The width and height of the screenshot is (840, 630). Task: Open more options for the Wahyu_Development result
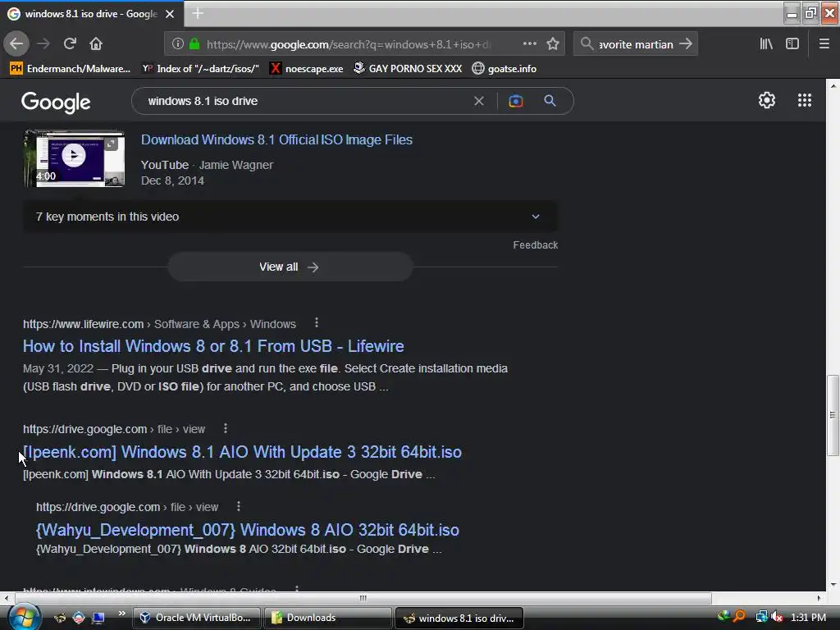click(239, 506)
